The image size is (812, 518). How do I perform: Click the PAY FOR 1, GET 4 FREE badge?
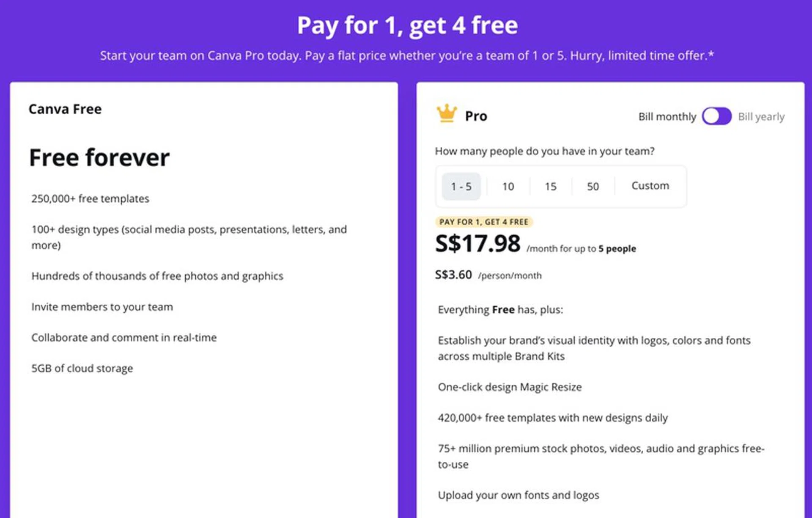click(483, 222)
